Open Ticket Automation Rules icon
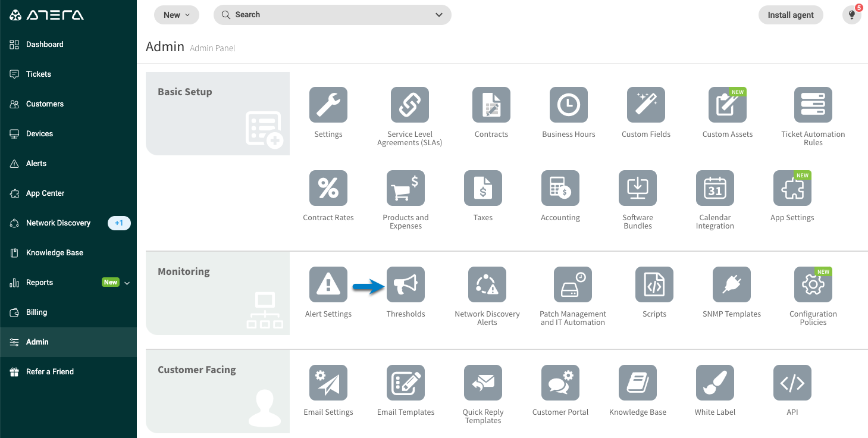868x438 pixels. click(813, 105)
